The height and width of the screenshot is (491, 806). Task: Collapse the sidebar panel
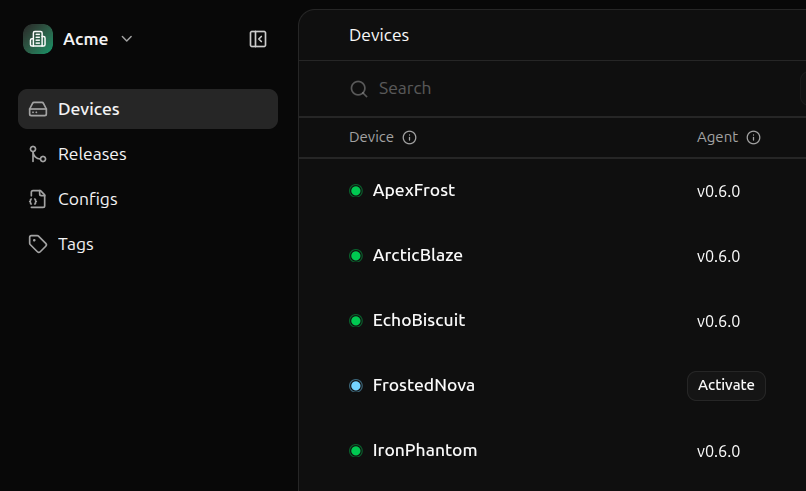(258, 39)
